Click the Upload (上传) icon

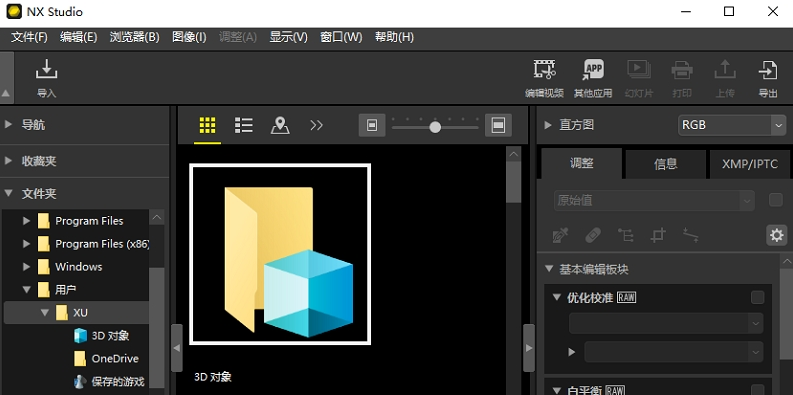coord(725,78)
